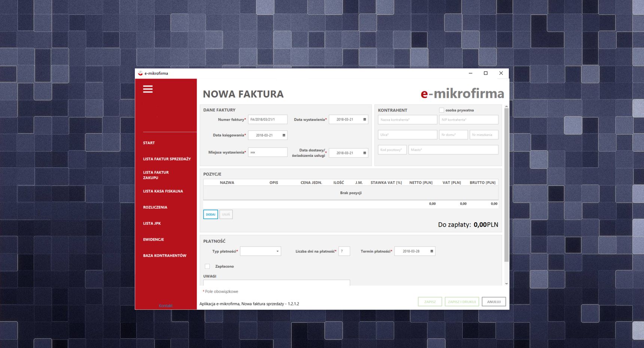Open Baza kontrahentów

point(164,256)
